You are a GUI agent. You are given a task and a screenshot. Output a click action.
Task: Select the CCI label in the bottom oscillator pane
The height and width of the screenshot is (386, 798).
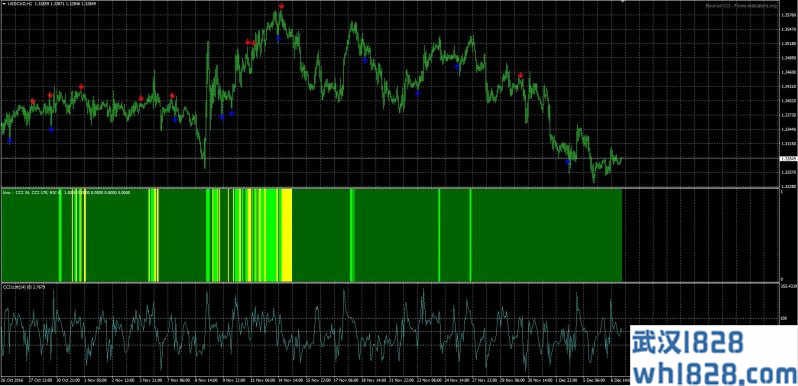click(x=24, y=288)
